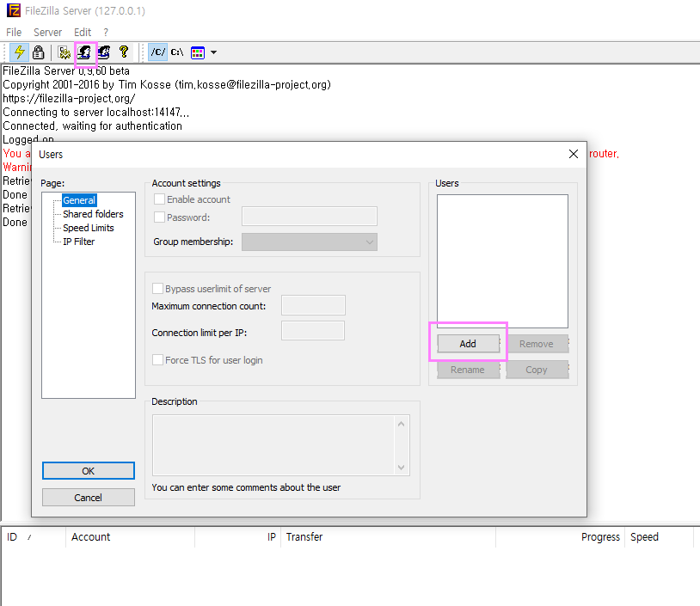Screen dimensions: 700x606
Task: Click the https://filezilla-project.org/ log line
Action: pyautogui.click(x=69, y=98)
